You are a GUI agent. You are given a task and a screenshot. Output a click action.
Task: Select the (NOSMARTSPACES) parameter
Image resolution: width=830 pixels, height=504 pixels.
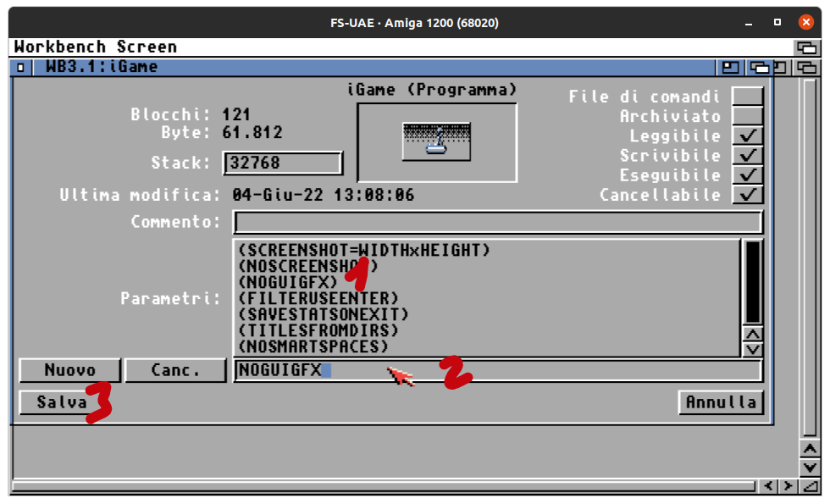pos(313,346)
